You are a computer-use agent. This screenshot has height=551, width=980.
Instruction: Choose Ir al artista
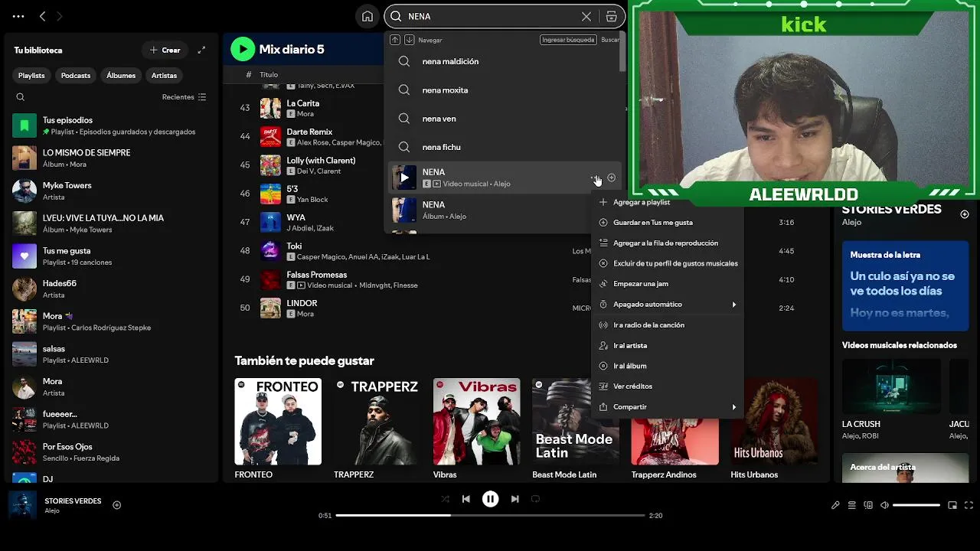tap(668, 346)
